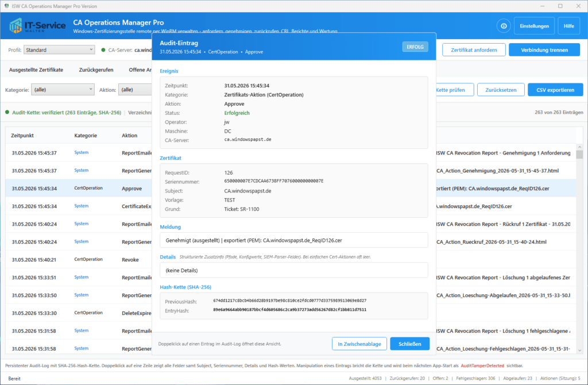Sort by Zeitpunkt column header
The image size is (588, 385).
tap(22, 136)
